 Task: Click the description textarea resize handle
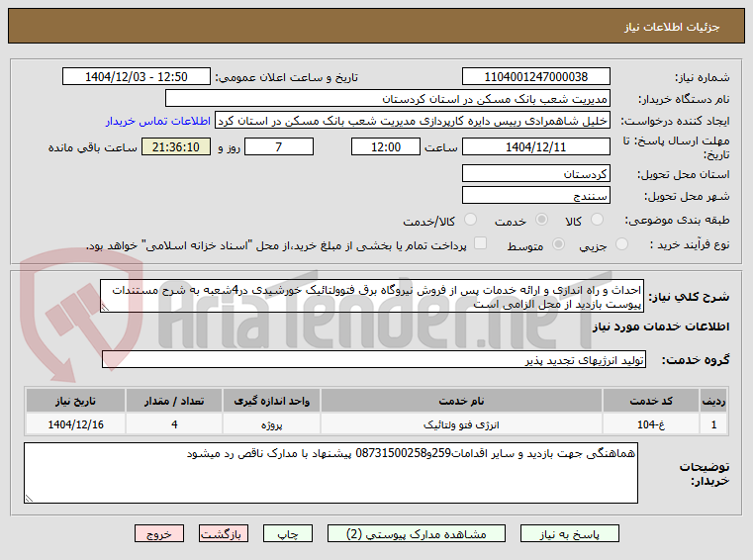105,308
